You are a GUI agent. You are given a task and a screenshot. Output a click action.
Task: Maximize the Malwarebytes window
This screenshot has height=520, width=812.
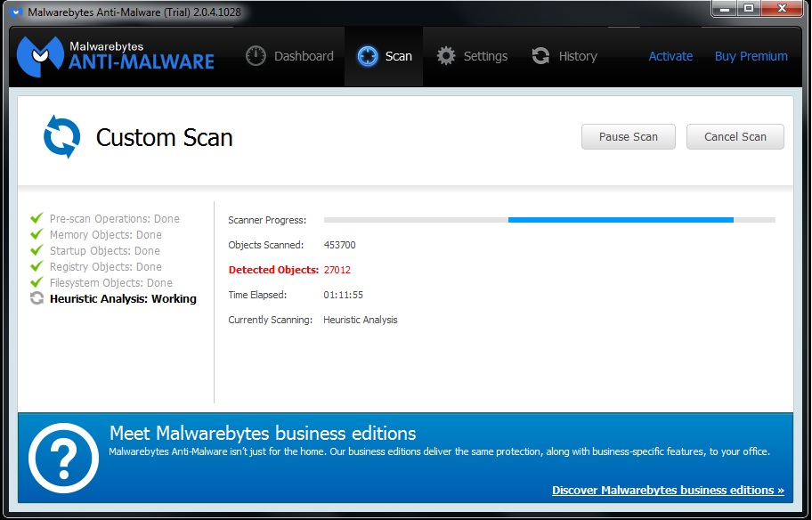(x=749, y=9)
